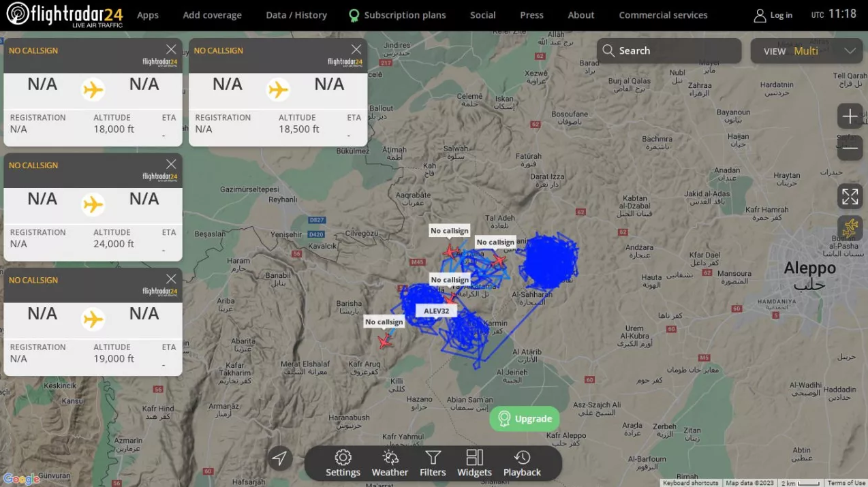
Task: Start Playback of historical flights
Action: click(522, 463)
